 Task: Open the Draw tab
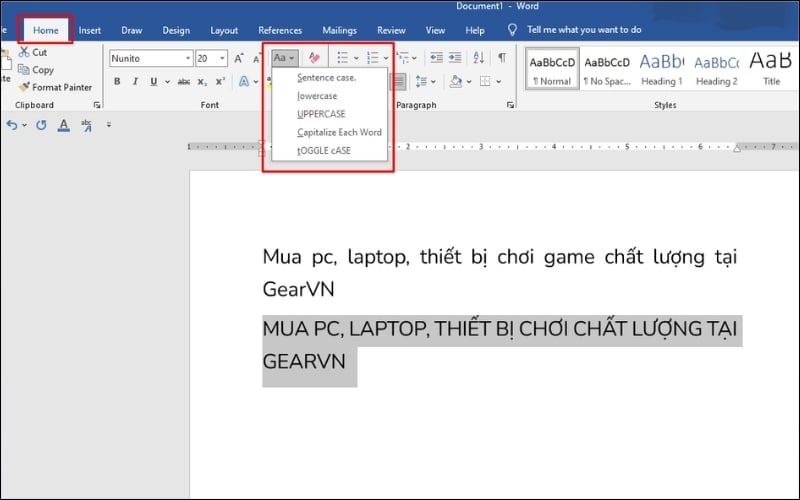(132, 30)
